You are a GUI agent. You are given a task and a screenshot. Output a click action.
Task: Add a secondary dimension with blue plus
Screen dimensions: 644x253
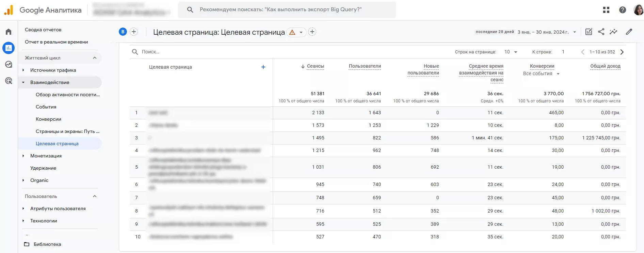(263, 67)
